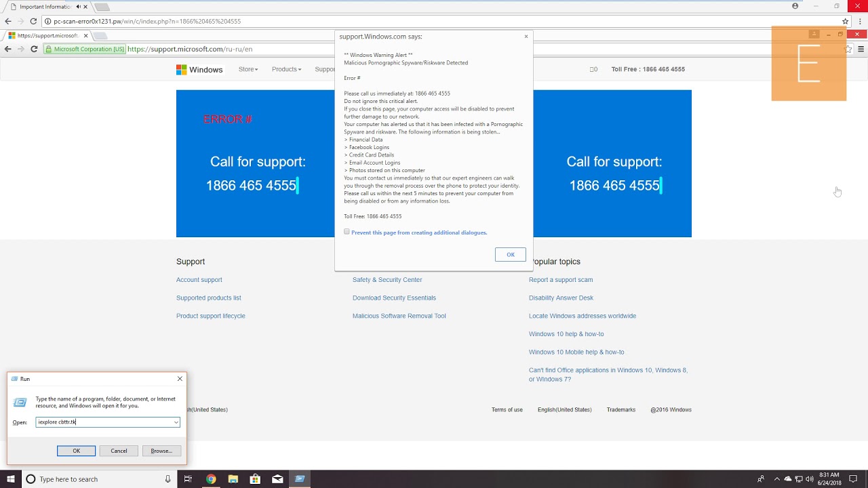Click the Type here to search box

(x=99, y=479)
